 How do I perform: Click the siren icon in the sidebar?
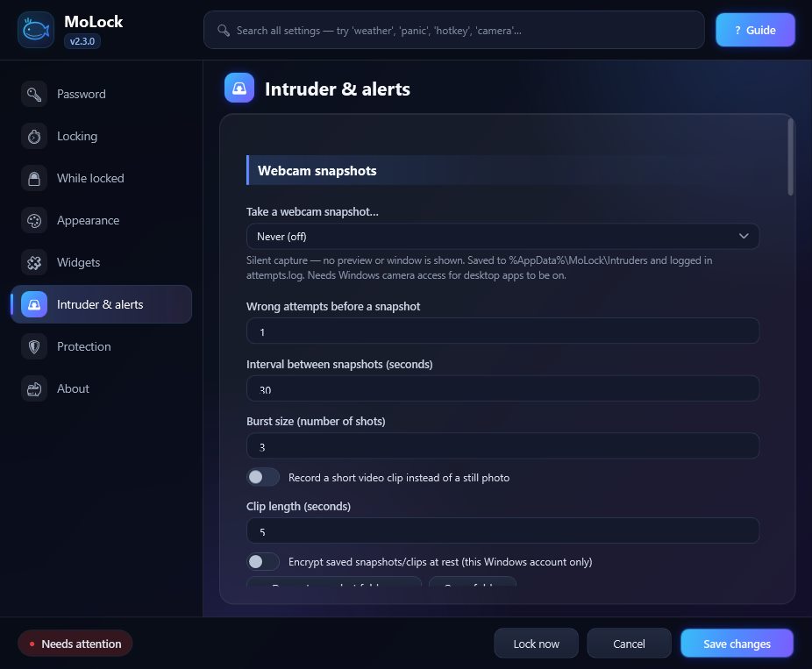(34, 304)
